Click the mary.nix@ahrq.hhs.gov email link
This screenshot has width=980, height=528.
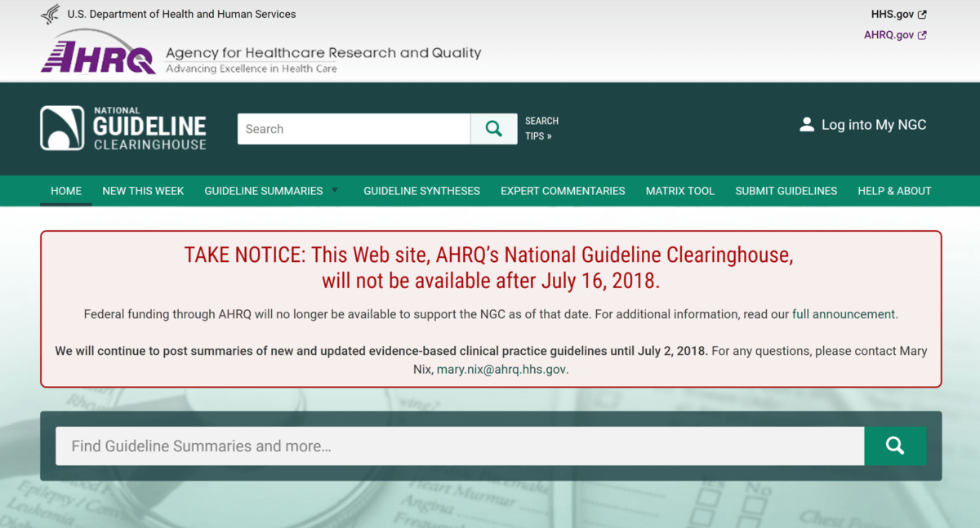click(x=501, y=370)
